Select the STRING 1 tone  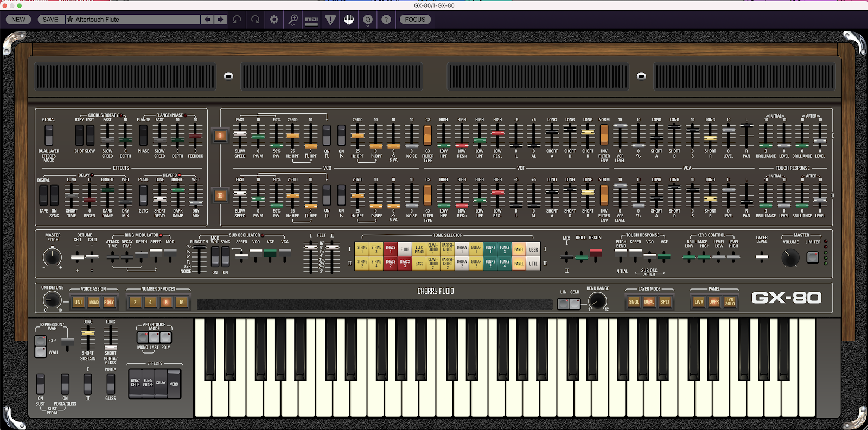point(362,249)
